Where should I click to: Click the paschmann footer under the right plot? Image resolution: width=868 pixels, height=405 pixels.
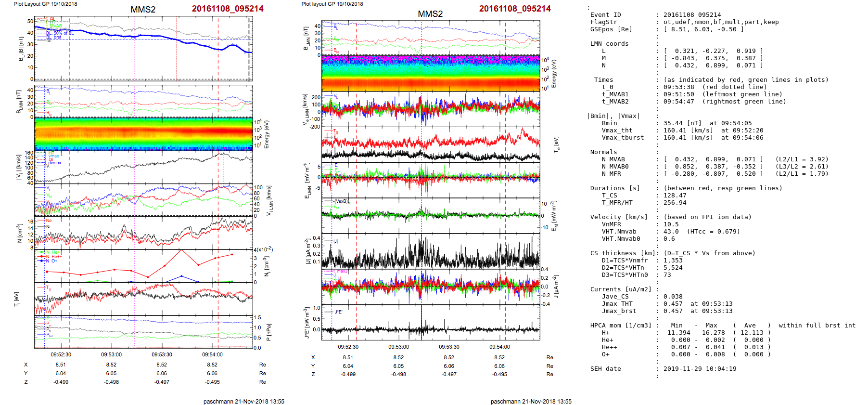531,401
